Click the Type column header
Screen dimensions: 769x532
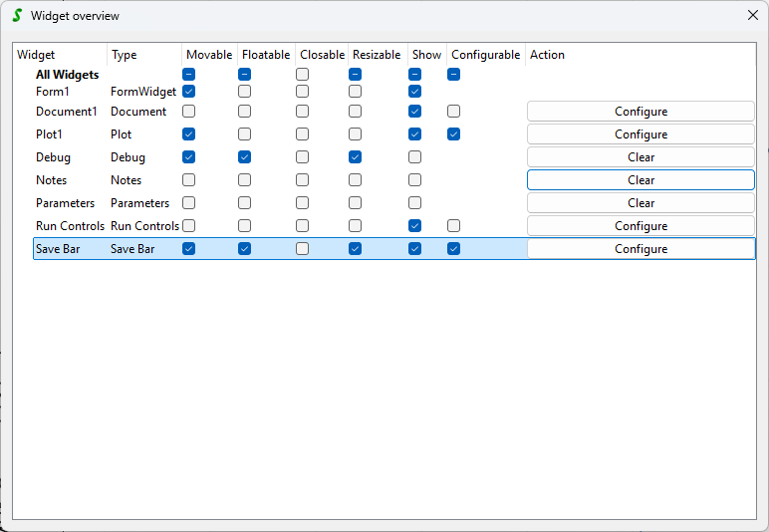(125, 55)
